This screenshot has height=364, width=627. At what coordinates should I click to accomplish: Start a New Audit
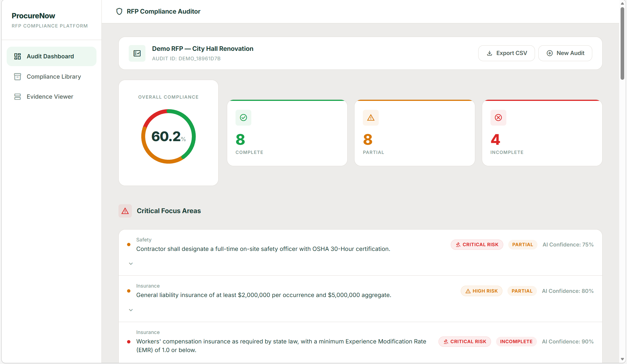tap(565, 53)
